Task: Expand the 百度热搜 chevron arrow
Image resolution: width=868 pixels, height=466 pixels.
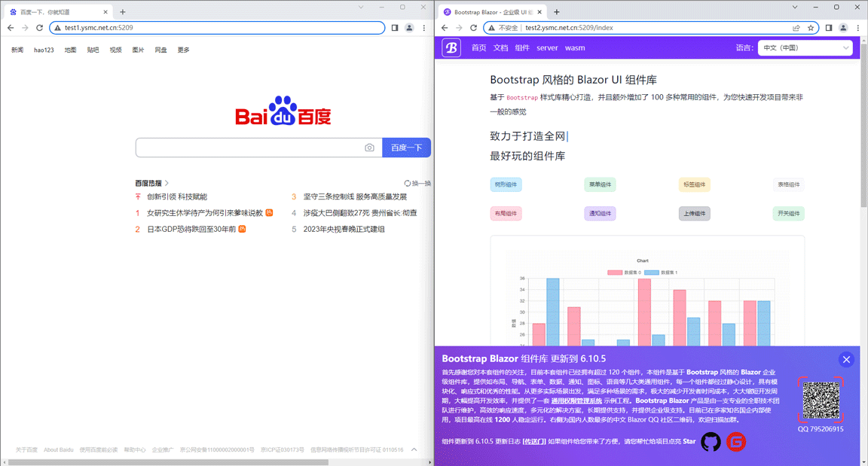Action: point(167,183)
